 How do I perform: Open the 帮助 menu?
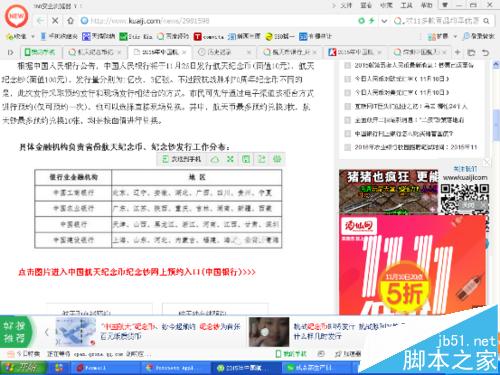click(x=426, y=5)
